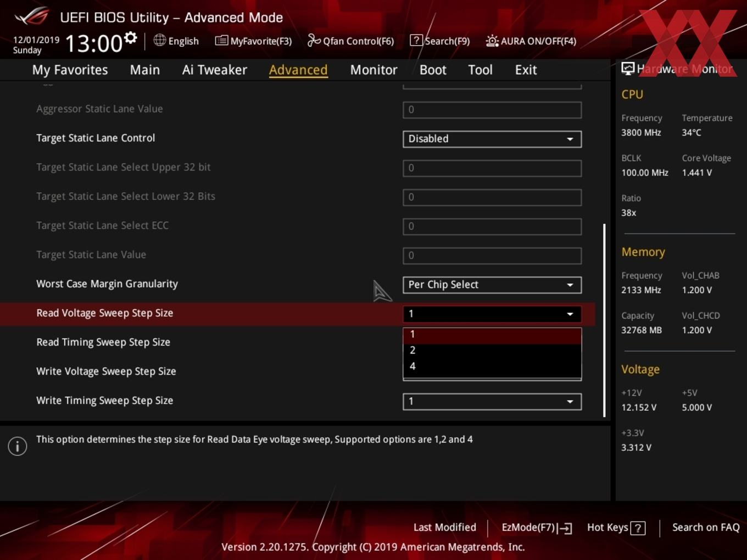This screenshot has width=747, height=560.
Task: Open Search on FAQ link
Action: (706, 527)
